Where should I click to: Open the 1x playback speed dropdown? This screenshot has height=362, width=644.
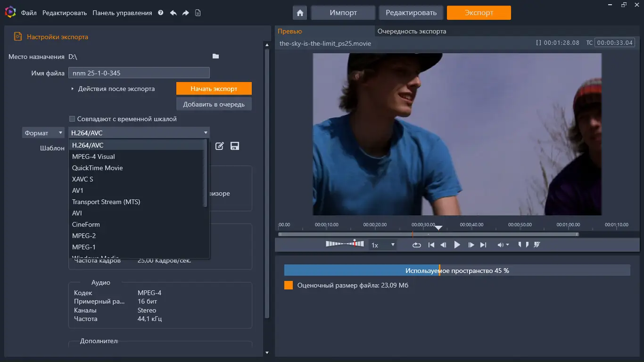(392, 245)
